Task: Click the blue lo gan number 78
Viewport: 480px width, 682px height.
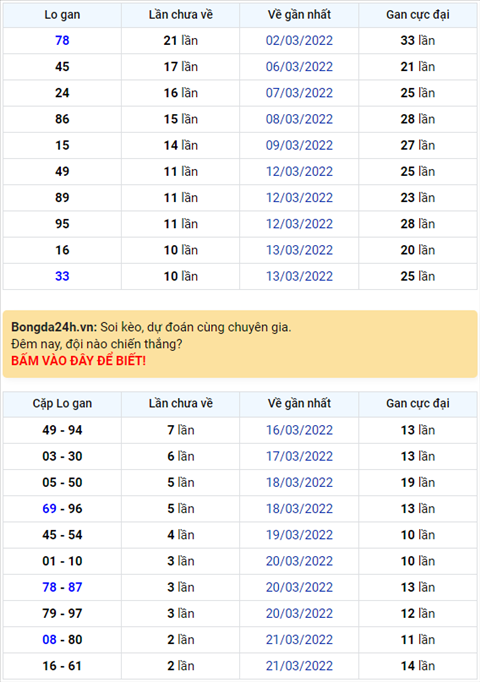Action: tap(62, 40)
